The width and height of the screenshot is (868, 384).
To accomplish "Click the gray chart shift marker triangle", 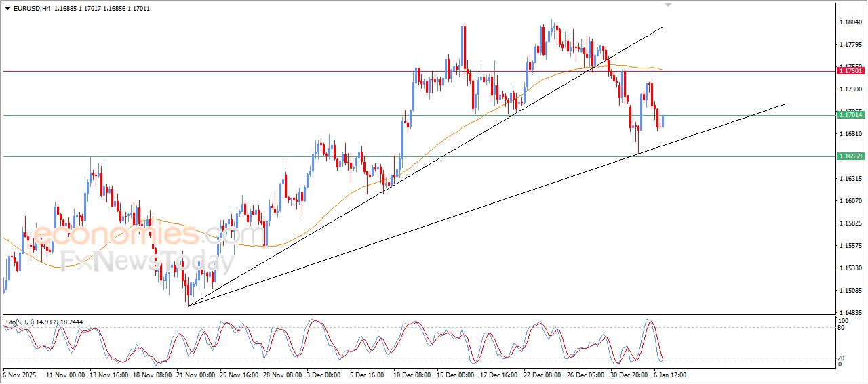I will (x=668, y=5).
